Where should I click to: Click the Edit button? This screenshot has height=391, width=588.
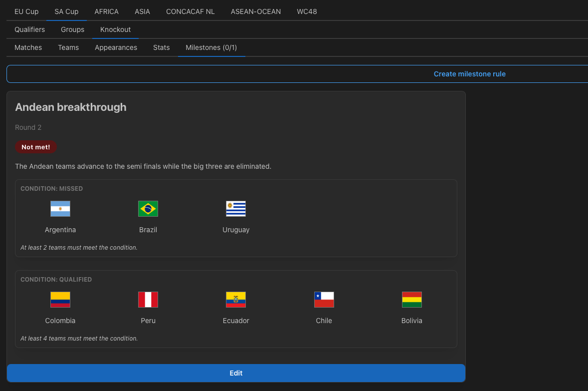coord(236,373)
